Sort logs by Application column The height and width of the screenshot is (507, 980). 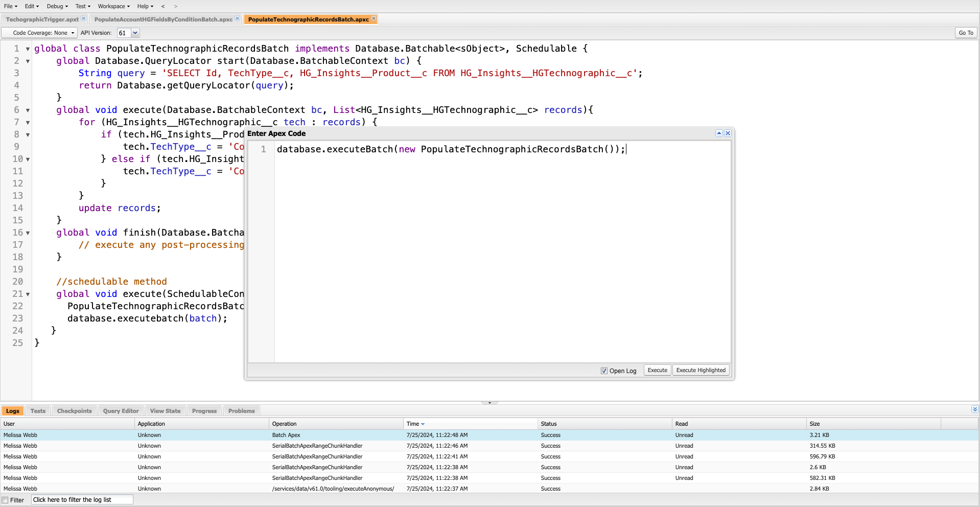point(202,424)
